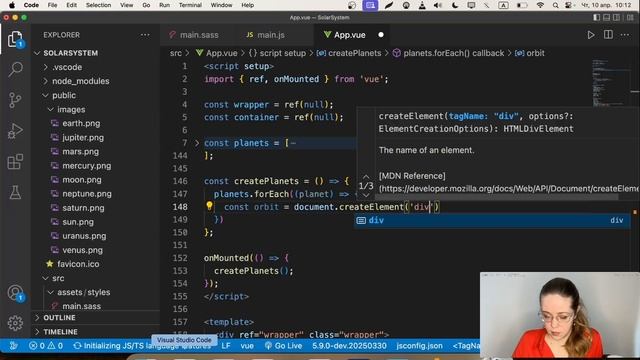Unfold the planets array on line 7
The height and width of the screenshot is (360, 640).
tap(197, 143)
